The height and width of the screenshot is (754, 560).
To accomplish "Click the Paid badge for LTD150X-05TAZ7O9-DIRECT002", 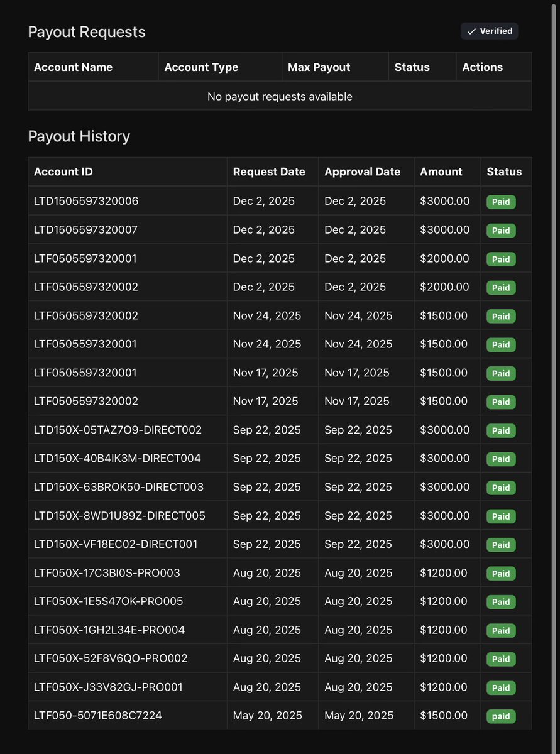I will tap(501, 430).
